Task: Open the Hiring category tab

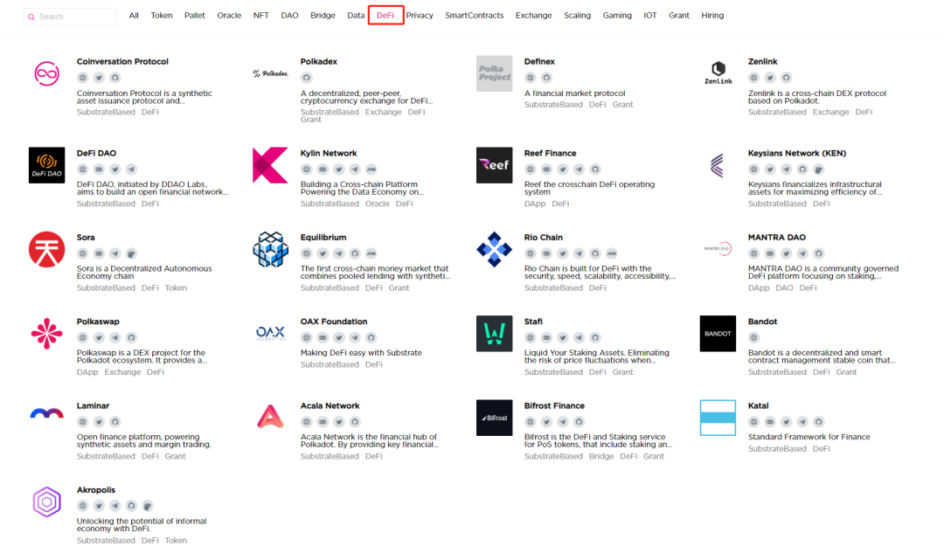Action: (x=712, y=16)
